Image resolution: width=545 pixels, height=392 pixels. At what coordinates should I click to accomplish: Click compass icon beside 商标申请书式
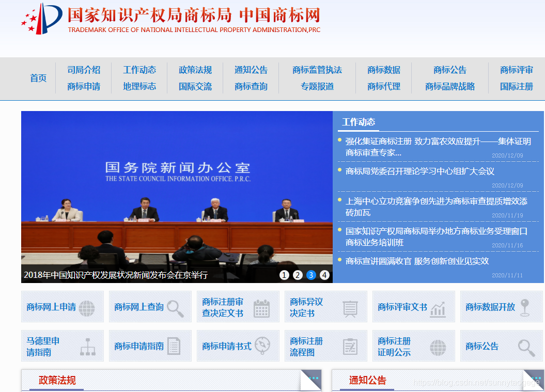pyautogui.click(x=262, y=346)
